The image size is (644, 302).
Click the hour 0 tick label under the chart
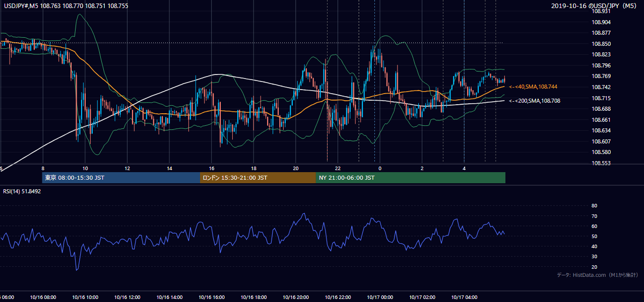pos(380,169)
